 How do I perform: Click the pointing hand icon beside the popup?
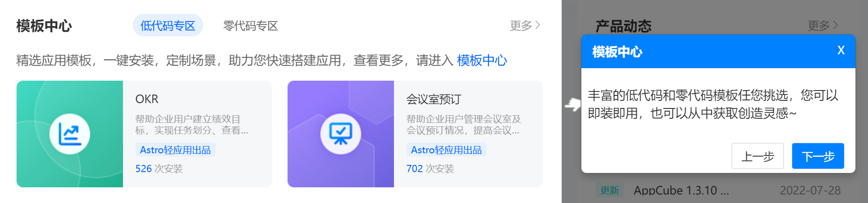572,105
